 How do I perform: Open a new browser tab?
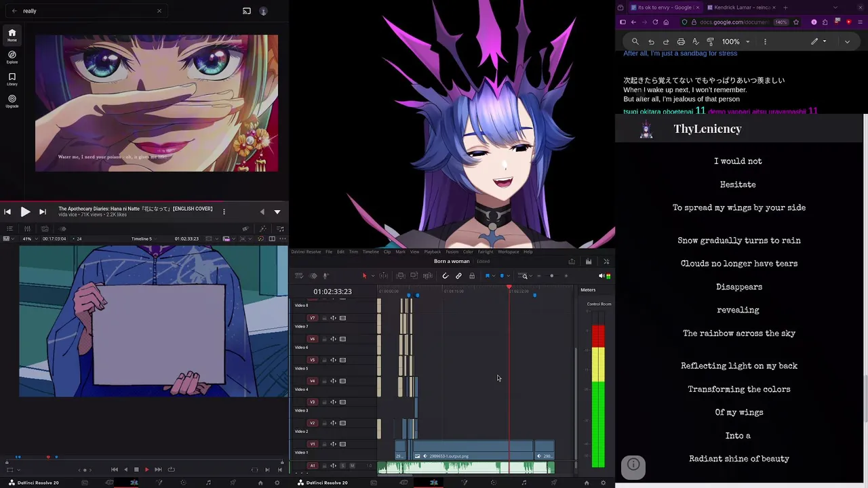pos(785,7)
